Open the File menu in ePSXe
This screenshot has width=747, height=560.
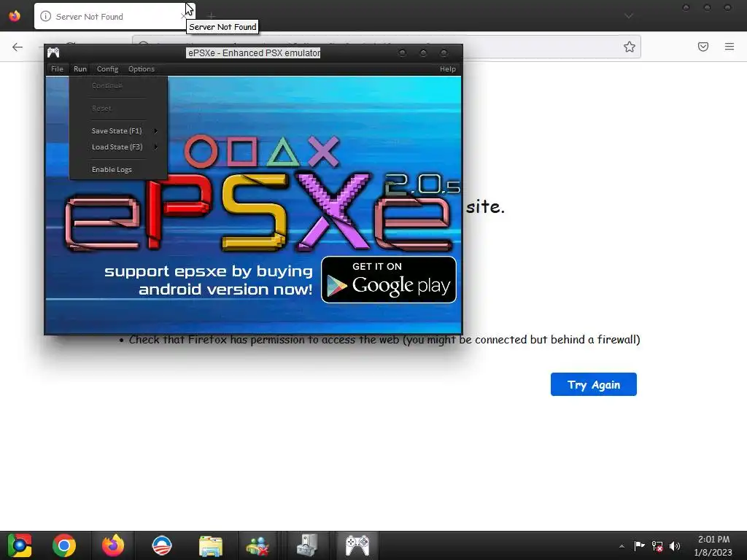(57, 69)
